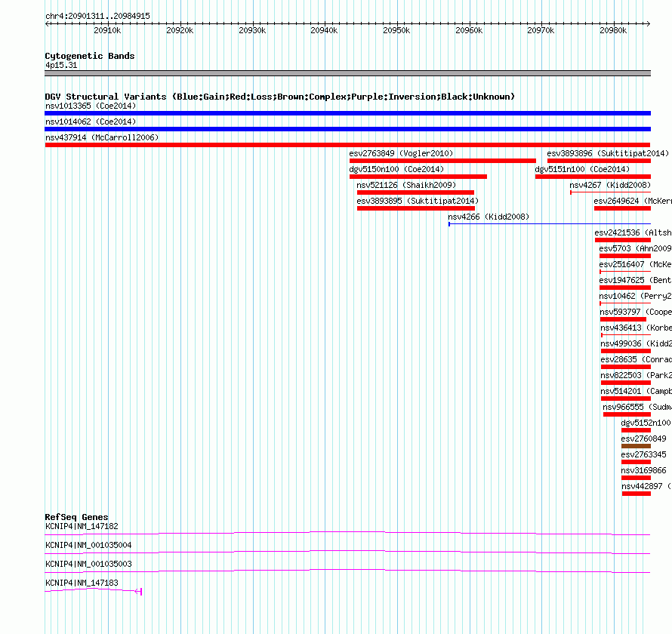This screenshot has width=672, height=634.
Task: Select nsv4267 (Kidd2008) variant label
Action: click(610, 185)
